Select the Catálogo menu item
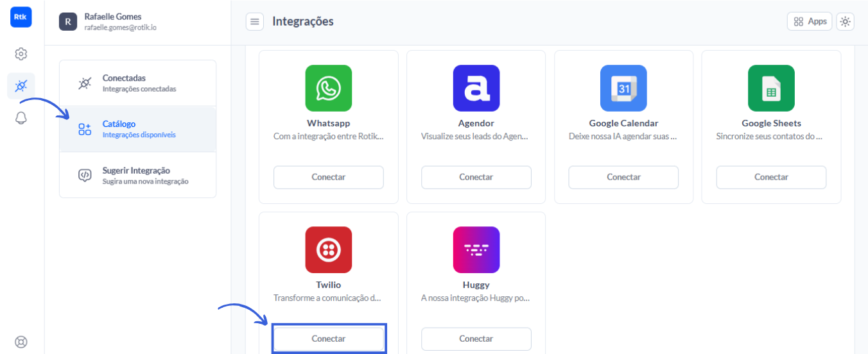The image size is (868, 354). 137,129
